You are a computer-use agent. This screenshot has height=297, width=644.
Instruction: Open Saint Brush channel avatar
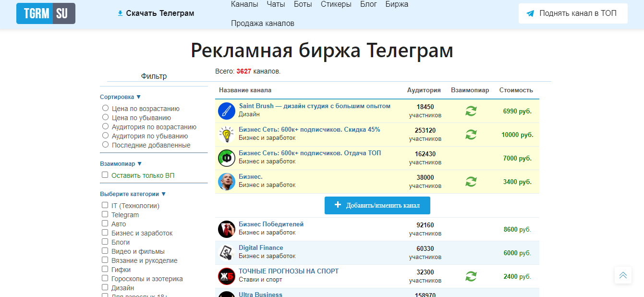pyautogui.click(x=227, y=111)
